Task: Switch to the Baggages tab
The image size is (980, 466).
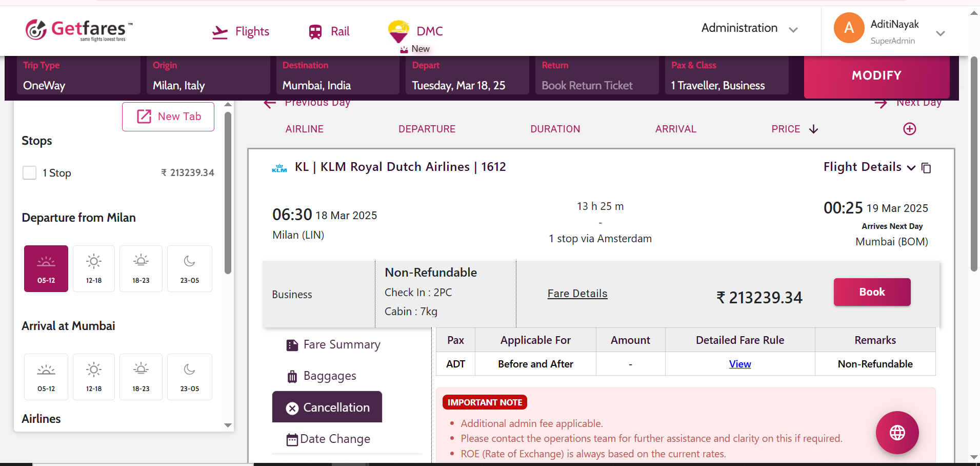Action: [x=329, y=376]
